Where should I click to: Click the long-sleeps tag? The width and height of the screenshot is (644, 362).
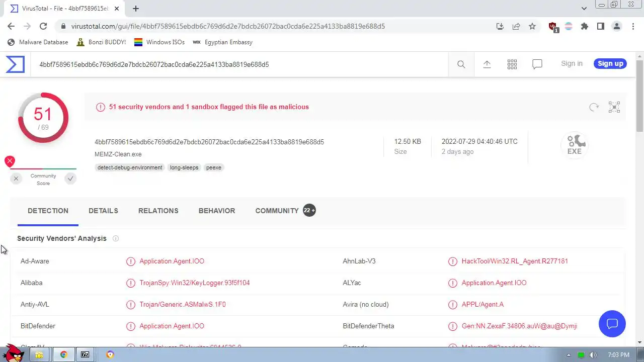point(184,167)
